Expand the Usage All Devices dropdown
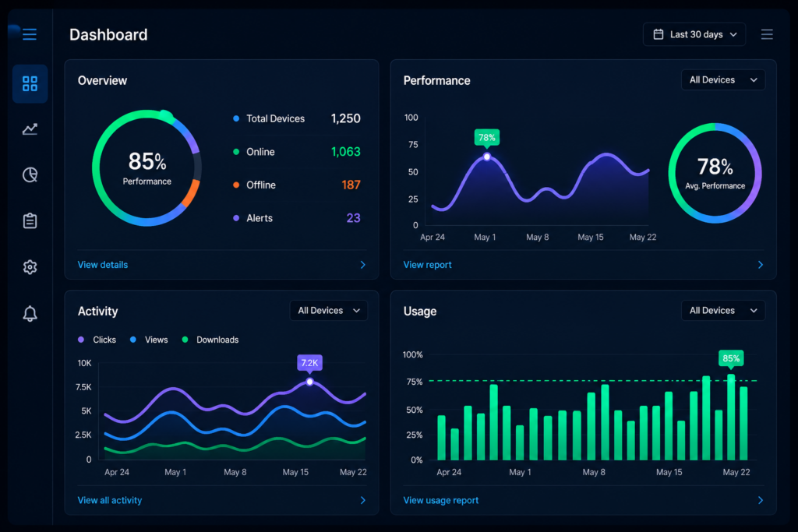Image resolution: width=798 pixels, height=532 pixels. coord(723,310)
